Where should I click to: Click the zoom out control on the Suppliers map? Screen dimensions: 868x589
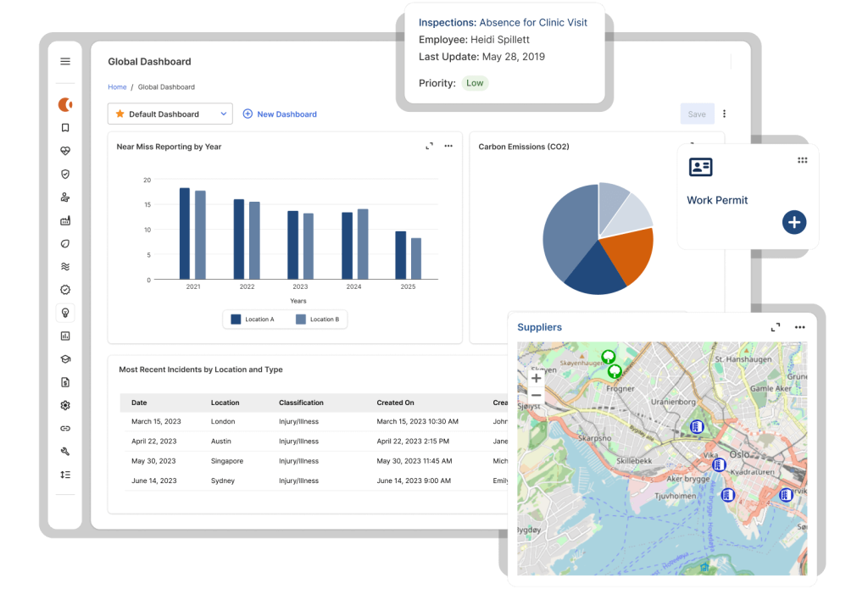click(x=537, y=394)
